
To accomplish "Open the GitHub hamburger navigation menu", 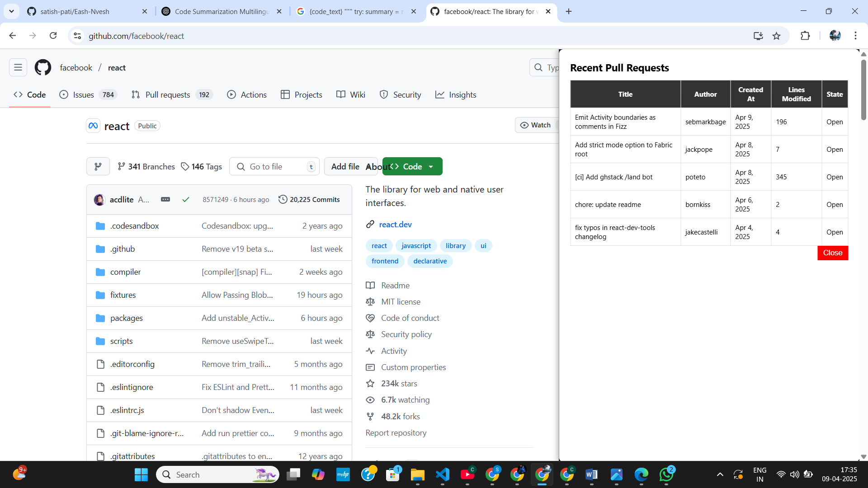I will pos(18,67).
